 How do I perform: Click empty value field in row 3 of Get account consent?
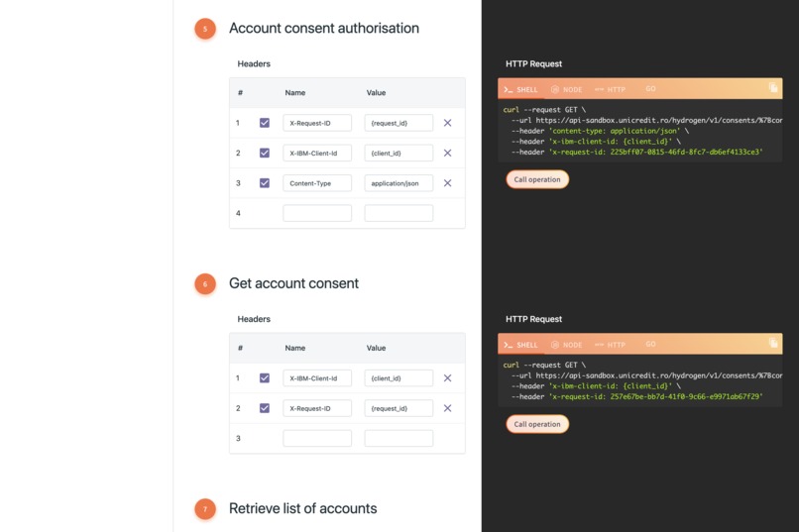point(399,438)
